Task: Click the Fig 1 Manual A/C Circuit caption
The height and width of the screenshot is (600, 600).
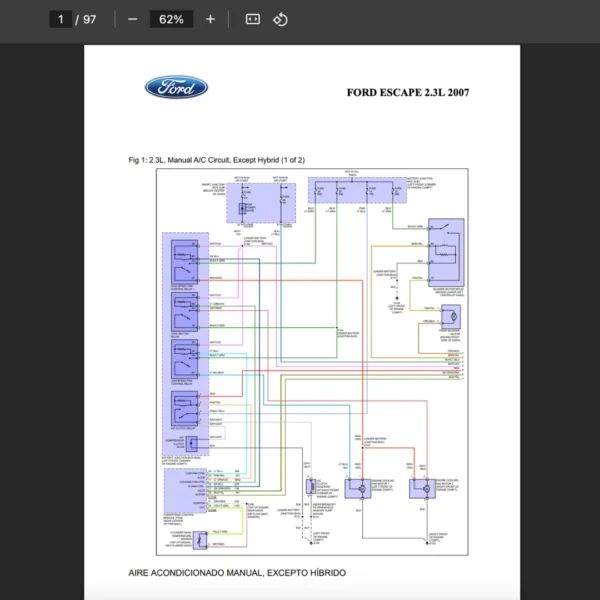Action: (217, 160)
